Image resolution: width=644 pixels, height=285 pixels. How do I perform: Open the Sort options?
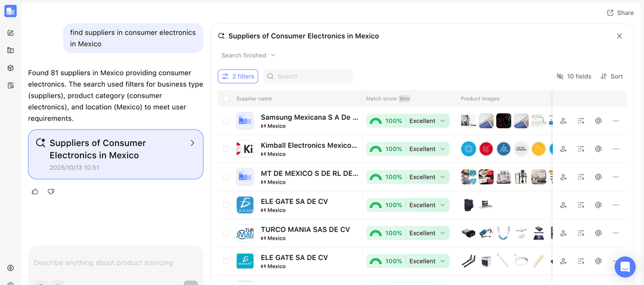(x=612, y=76)
